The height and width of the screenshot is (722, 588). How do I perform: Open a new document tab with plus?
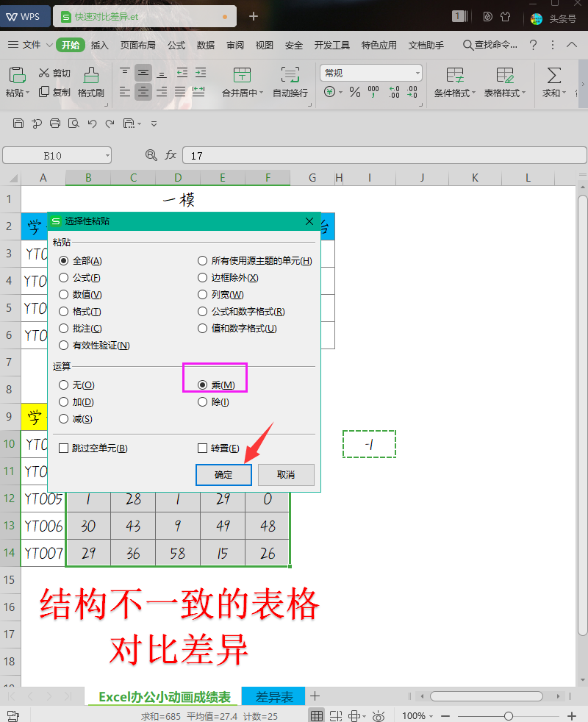254,17
